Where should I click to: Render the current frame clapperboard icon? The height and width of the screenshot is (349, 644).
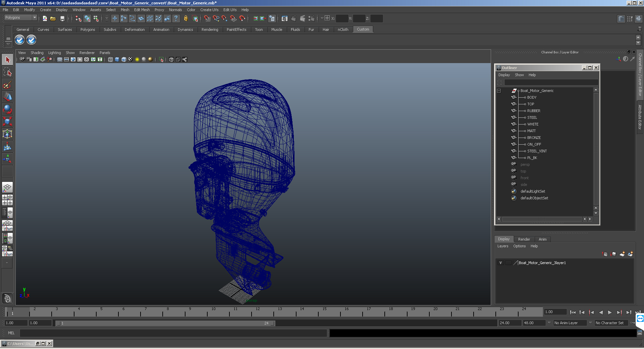(x=294, y=18)
